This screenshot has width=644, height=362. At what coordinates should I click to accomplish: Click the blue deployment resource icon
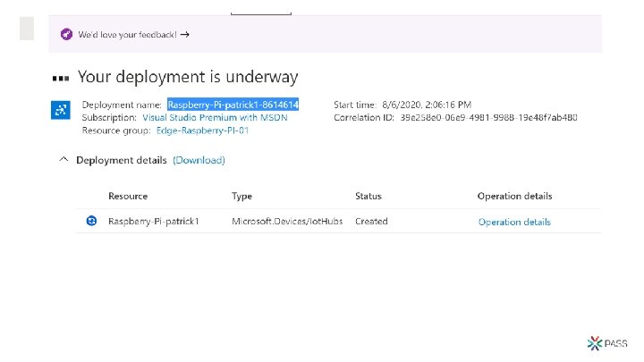coord(61,110)
